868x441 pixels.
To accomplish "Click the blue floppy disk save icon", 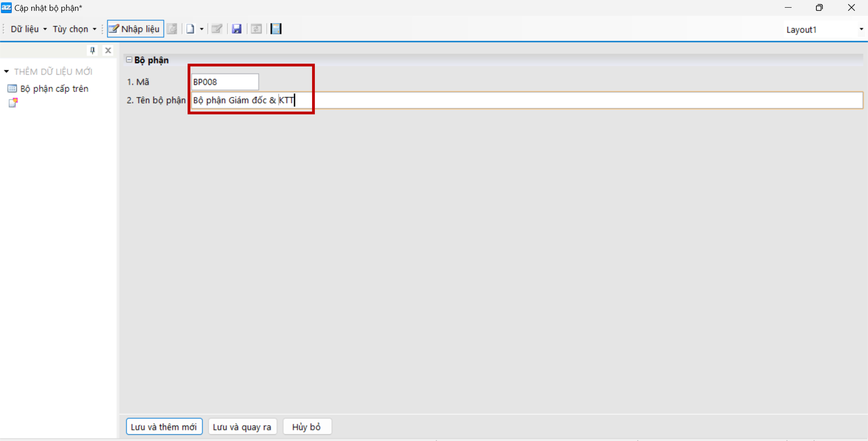I will tap(237, 29).
